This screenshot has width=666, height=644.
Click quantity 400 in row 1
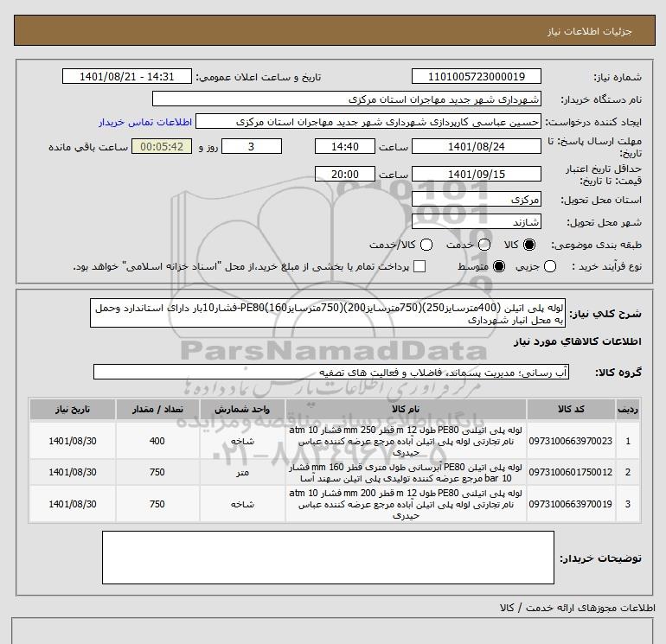tap(157, 441)
